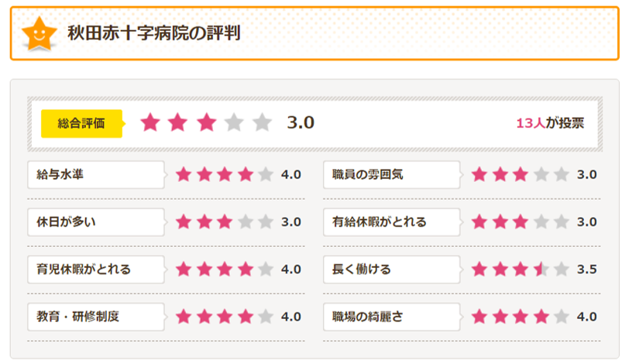629x364 pixels.
Task: Click the first pink star of 総合評価
Action: (x=150, y=122)
